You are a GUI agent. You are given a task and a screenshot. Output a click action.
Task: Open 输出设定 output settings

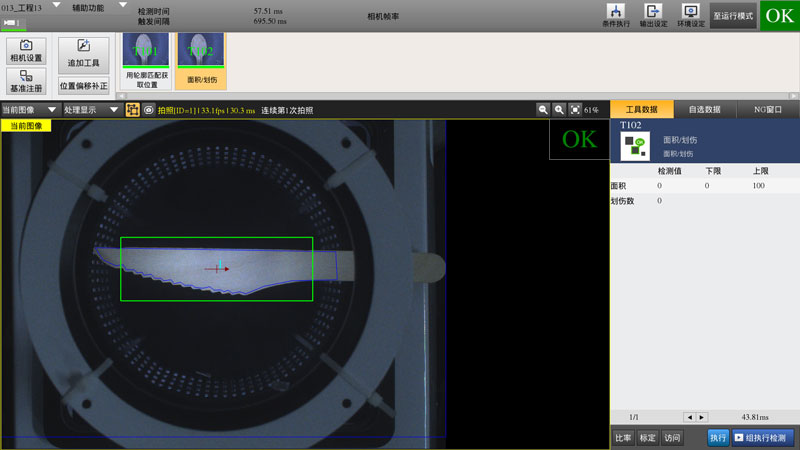[654, 15]
